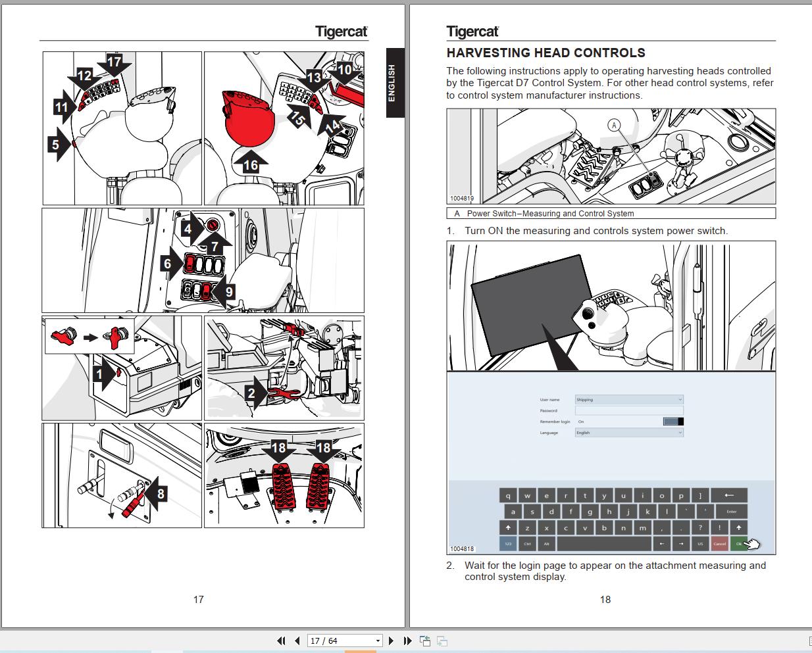Click figure number 1004818

pos(462,548)
